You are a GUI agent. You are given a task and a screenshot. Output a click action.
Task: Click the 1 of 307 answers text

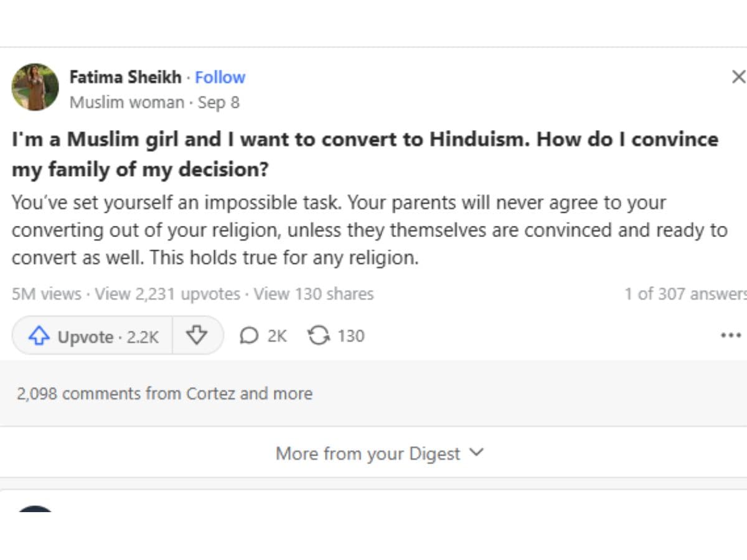(x=685, y=294)
